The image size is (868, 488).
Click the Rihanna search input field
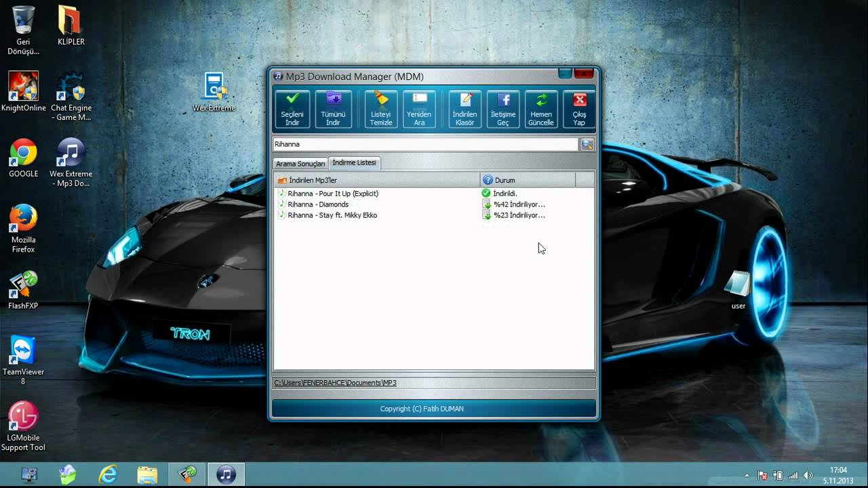click(425, 144)
